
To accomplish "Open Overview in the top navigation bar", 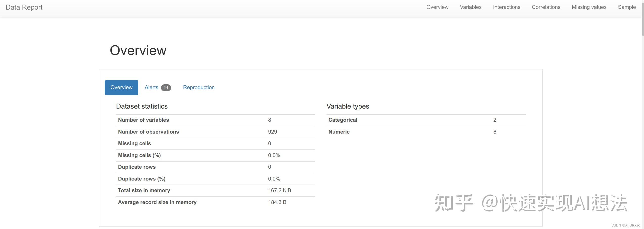I will [x=437, y=7].
